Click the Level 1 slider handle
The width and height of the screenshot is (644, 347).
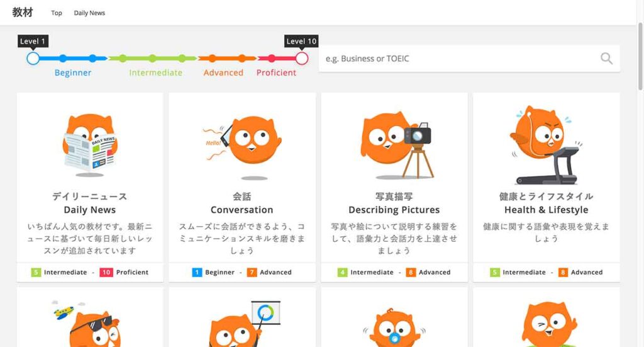pos(33,59)
